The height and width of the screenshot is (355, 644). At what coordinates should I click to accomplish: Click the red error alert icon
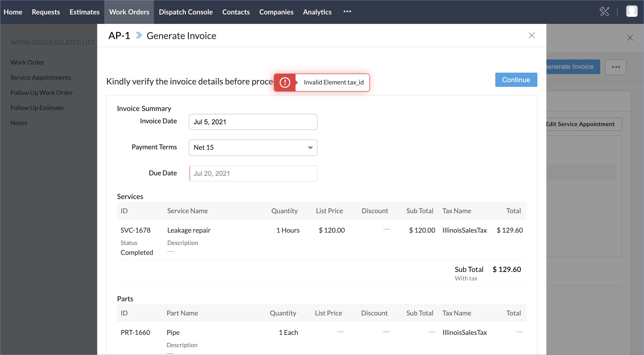[x=285, y=83]
